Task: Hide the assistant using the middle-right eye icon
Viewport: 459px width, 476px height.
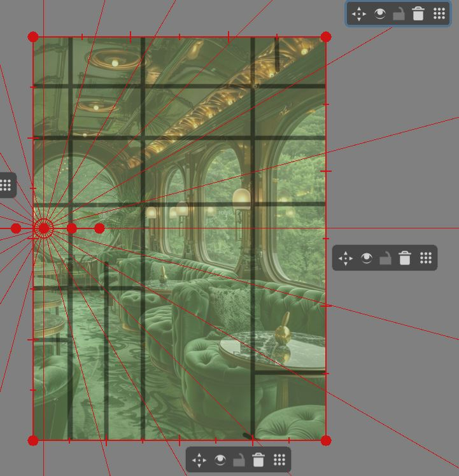Action: pos(367,258)
